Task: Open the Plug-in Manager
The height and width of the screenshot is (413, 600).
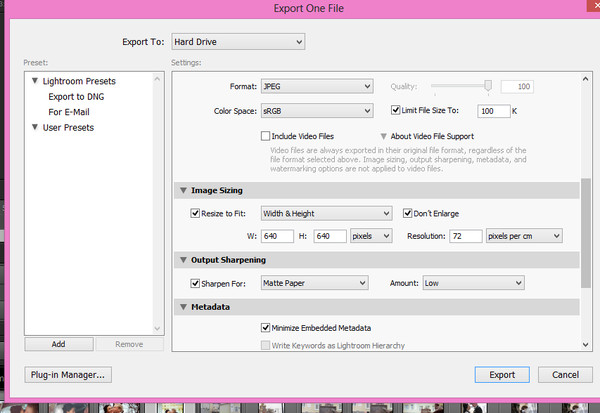Action: [x=68, y=375]
